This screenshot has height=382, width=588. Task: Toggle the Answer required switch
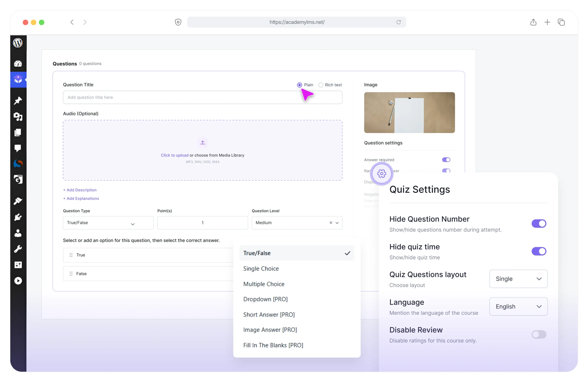coord(446,160)
